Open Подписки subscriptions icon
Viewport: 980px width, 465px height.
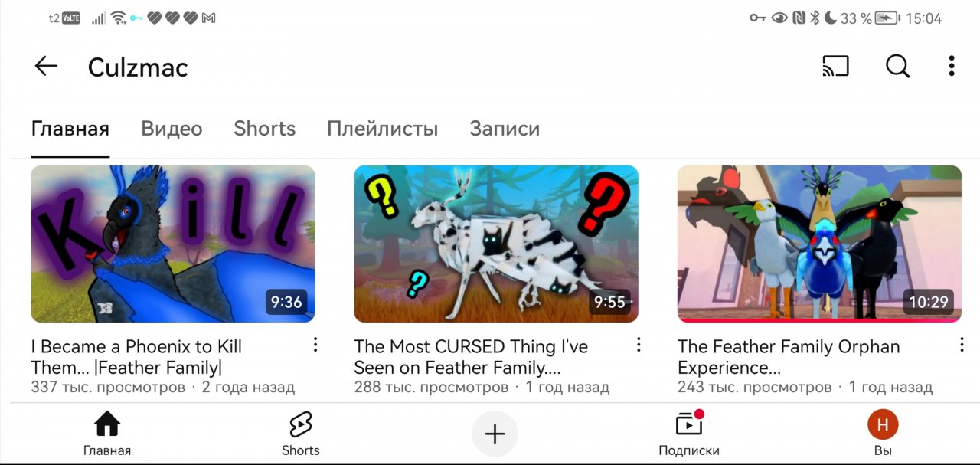(689, 434)
